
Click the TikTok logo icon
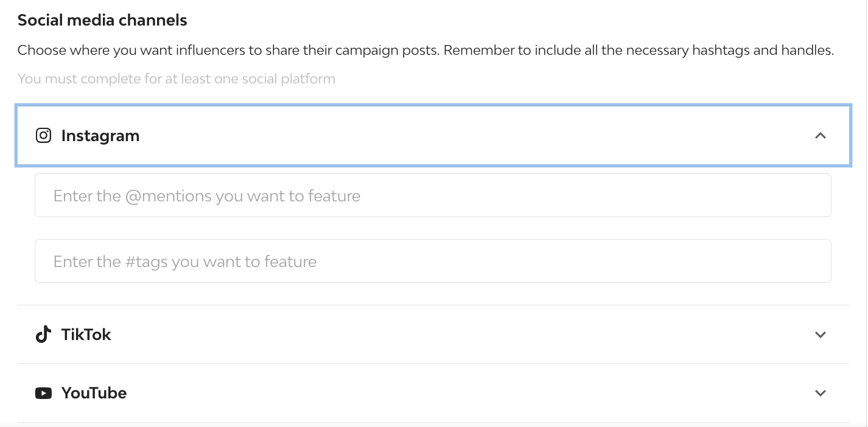pos(43,335)
